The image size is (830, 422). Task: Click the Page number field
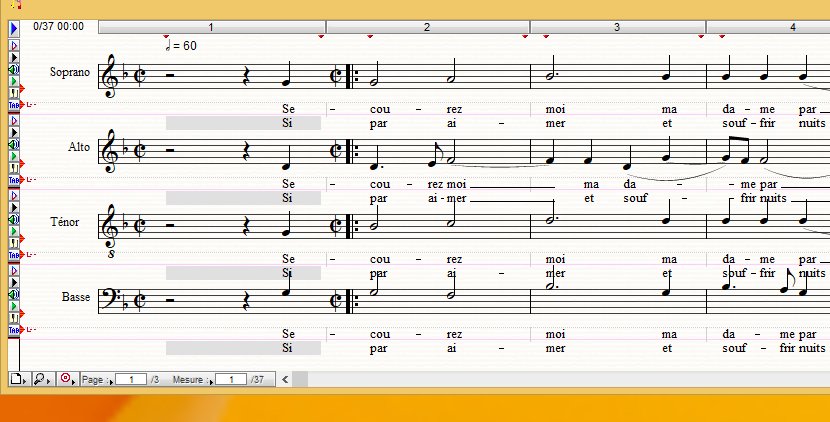pos(128,380)
